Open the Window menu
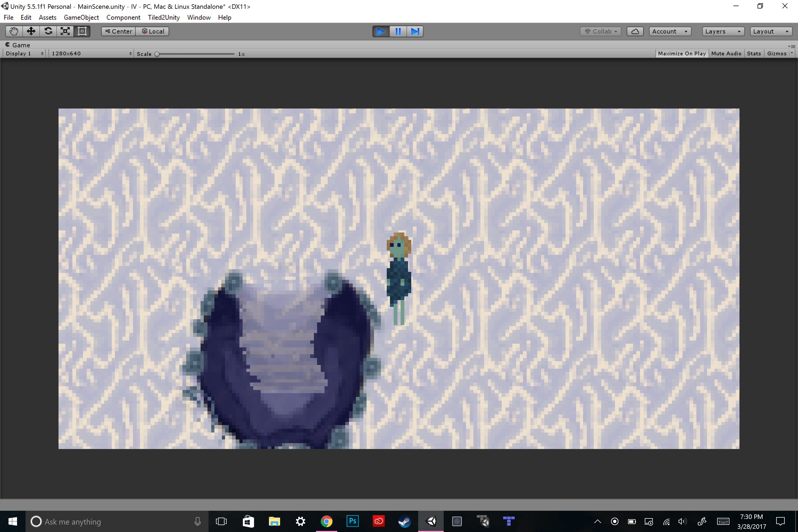The image size is (798, 532). coord(199,17)
